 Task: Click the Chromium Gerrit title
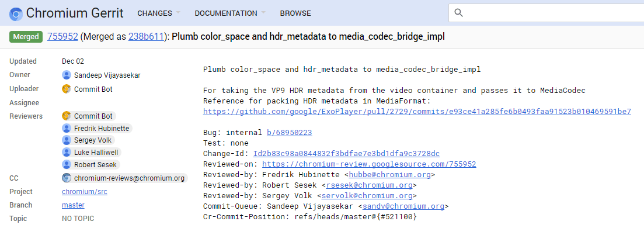[75, 13]
